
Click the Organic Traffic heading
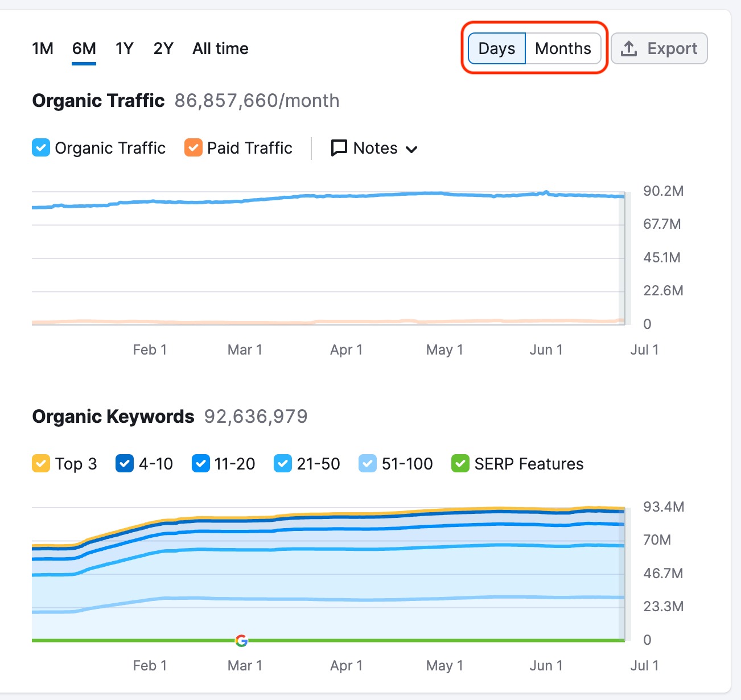point(98,101)
